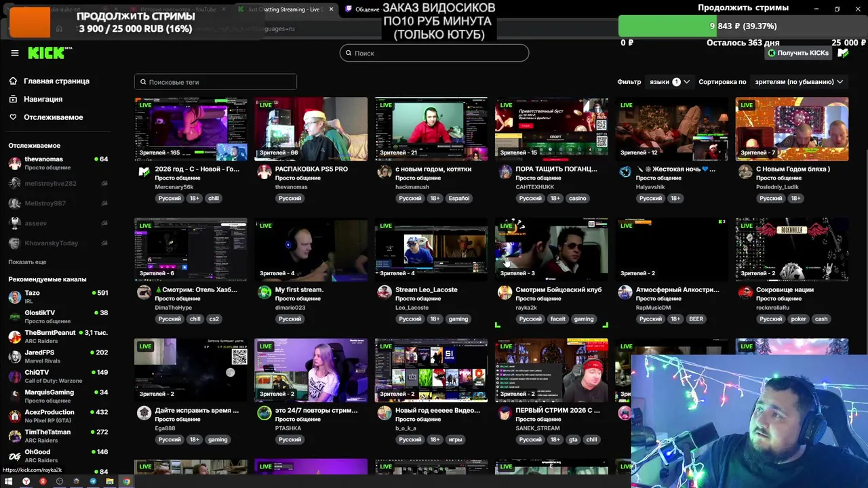Screen dimensions: 868x488
Task: Open stream title Смотрим Бойцовский клуб
Action: click(558, 289)
